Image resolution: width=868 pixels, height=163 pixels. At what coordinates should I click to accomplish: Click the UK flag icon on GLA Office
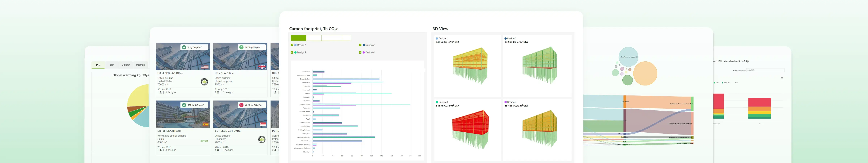(x=261, y=66)
